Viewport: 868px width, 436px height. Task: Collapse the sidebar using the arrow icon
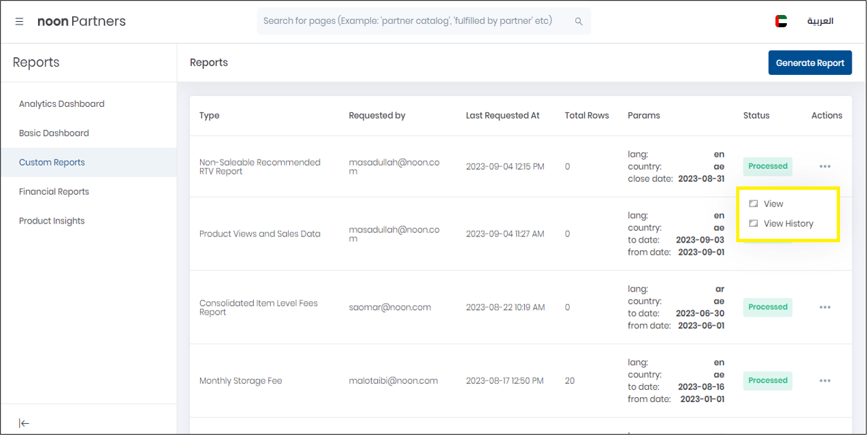[25, 423]
